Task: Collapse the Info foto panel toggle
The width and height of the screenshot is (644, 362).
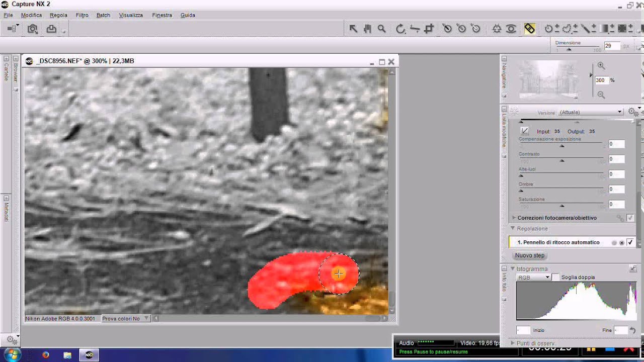Action: tap(504, 268)
